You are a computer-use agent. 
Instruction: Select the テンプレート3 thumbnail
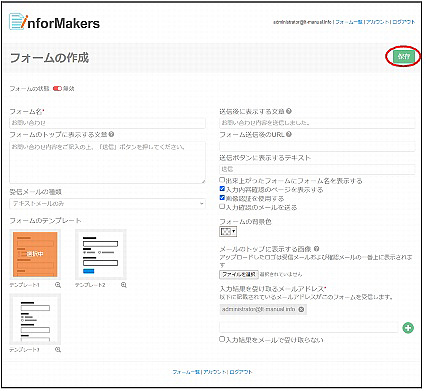click(35, 319)
